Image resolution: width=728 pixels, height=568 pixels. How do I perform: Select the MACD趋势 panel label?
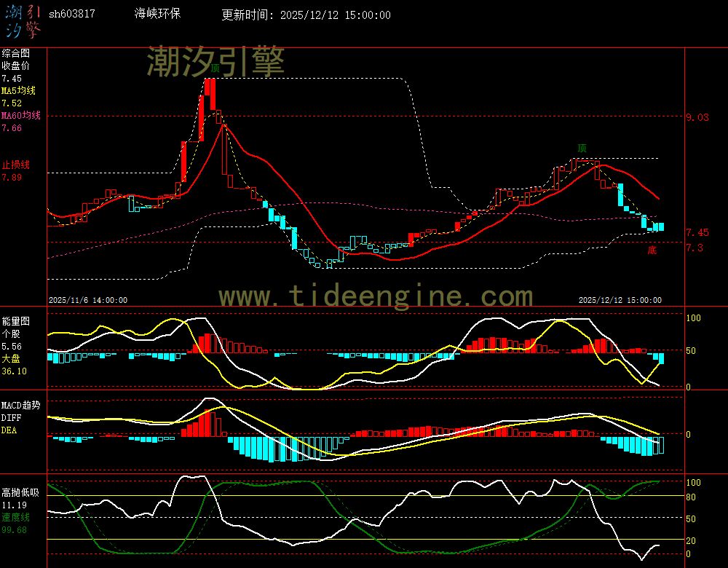point(21,405)
